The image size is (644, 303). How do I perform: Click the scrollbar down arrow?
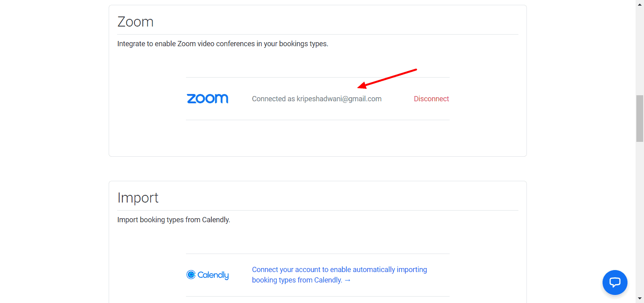click(640, 299)
